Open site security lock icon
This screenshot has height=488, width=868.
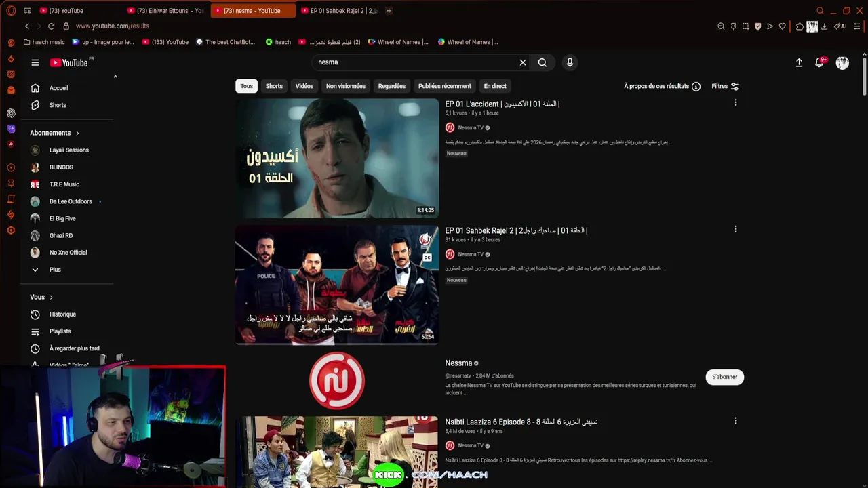tap(66, 26)
